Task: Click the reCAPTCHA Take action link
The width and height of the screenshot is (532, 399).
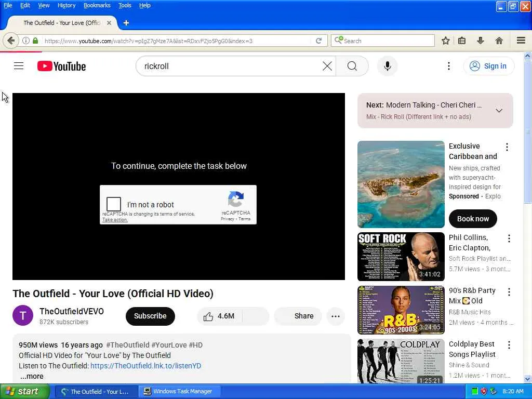Action: (x=115, y=220)
